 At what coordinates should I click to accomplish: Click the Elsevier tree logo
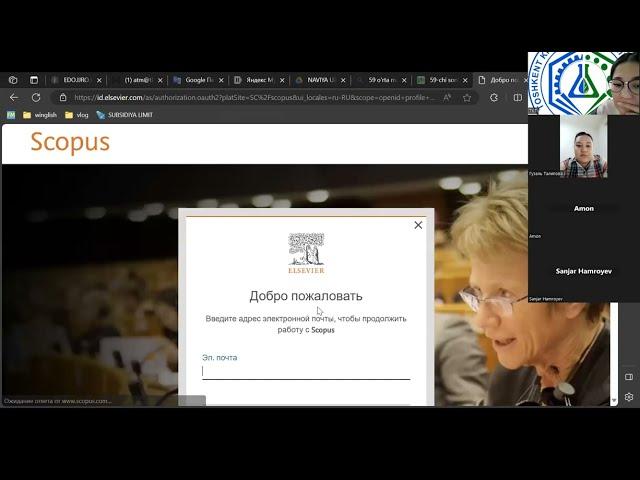pos(306,253)
